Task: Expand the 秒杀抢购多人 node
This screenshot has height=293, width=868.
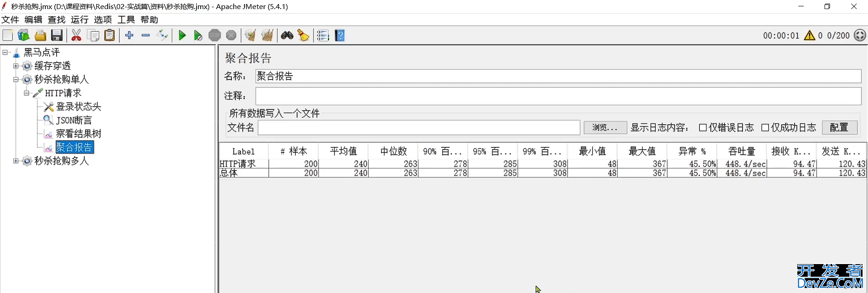Action: (x=16, y=161)
